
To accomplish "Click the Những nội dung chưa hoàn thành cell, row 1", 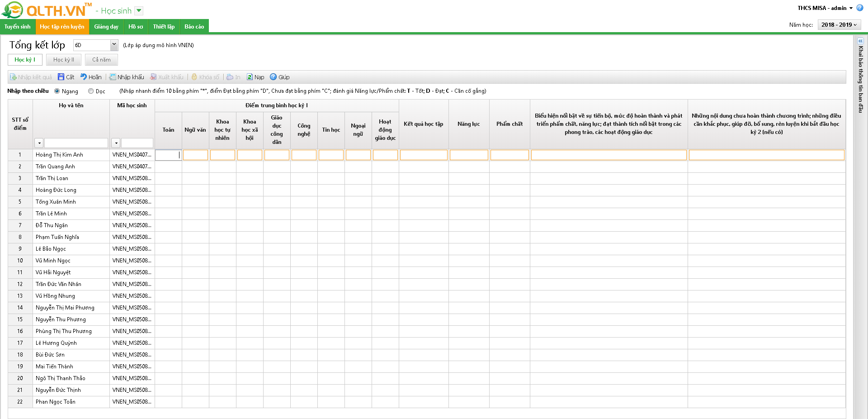I will [767, 155].
